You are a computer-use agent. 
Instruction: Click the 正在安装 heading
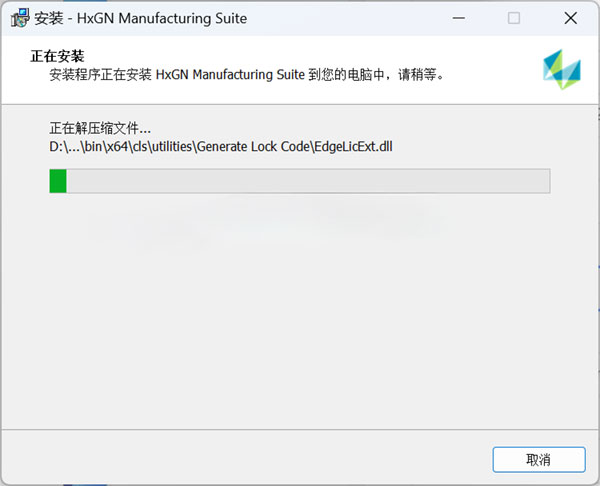coord(57,56)
